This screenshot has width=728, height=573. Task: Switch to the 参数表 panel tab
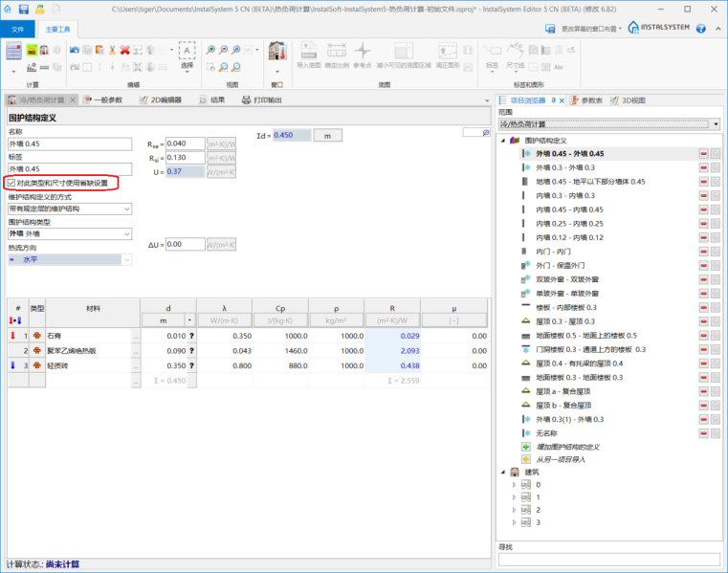point(586,100)
